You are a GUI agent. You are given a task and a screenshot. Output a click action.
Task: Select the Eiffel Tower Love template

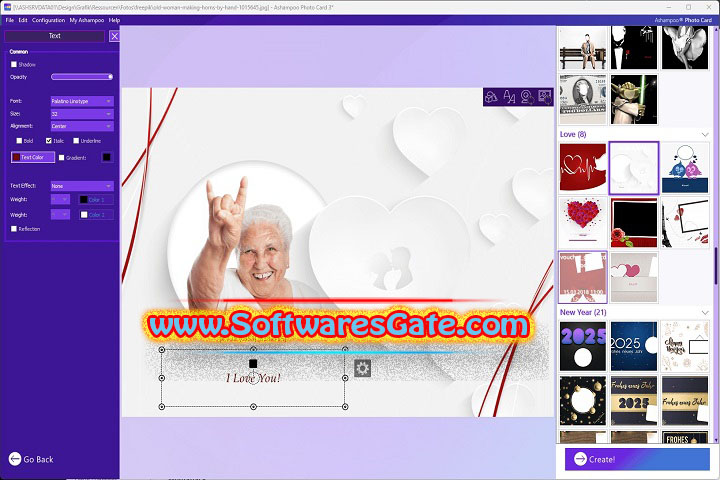(x=685, y=222)
